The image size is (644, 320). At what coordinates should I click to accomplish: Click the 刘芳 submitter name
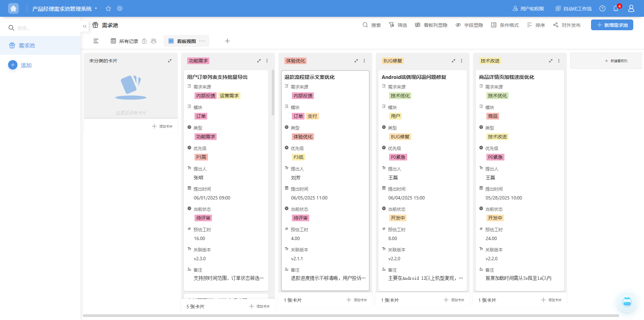tap(296, 178)
